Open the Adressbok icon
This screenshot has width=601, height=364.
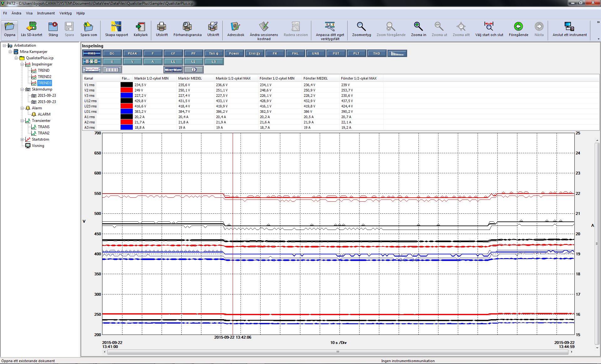236,27
